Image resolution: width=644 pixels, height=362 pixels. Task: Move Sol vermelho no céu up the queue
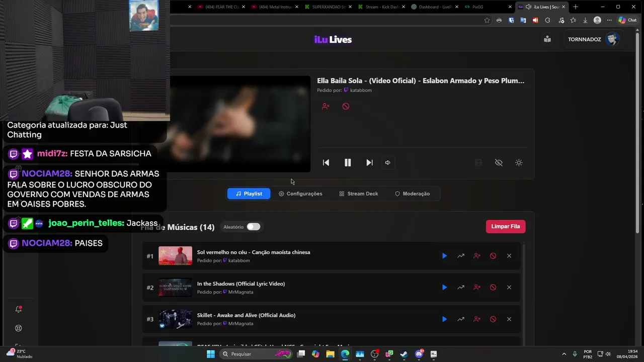tap(460, 256)
